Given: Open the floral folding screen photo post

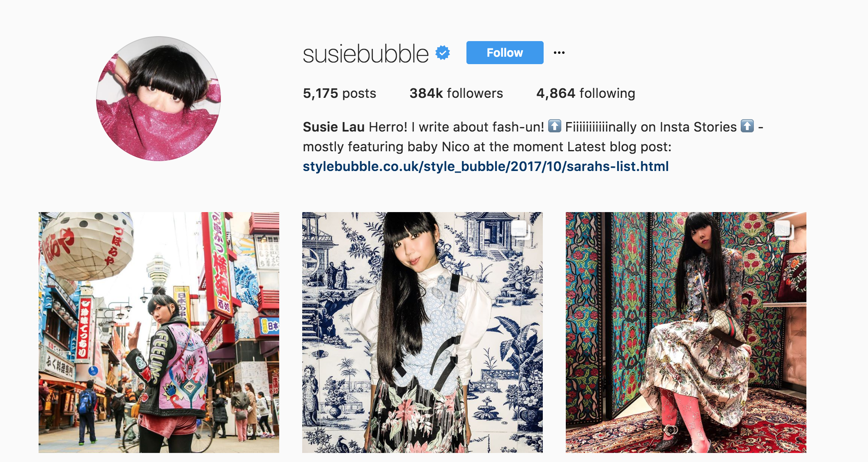Looking at the screenshot, I should coord(686,333).
